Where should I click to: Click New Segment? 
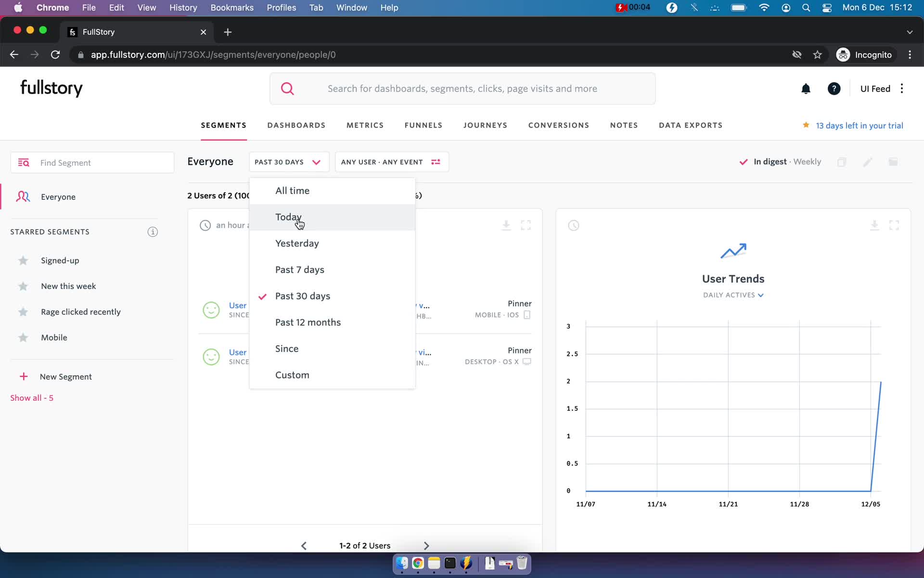coord(66,377)
